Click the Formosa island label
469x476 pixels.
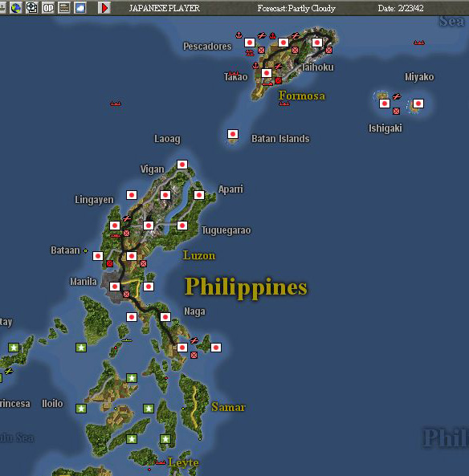pyautogui.click(x=302, y=96)
